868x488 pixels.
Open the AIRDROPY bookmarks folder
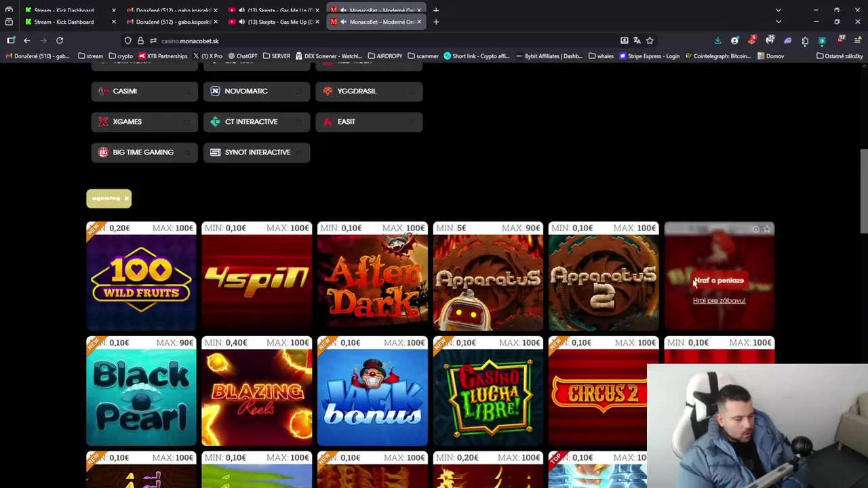(x=384, y=56)
